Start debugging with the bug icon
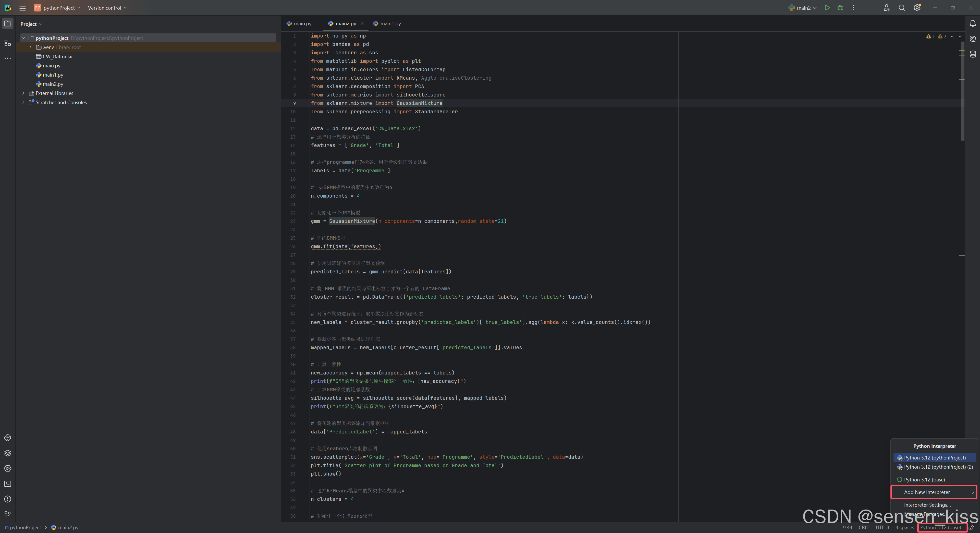980x533 pixels. coord(840,8)
